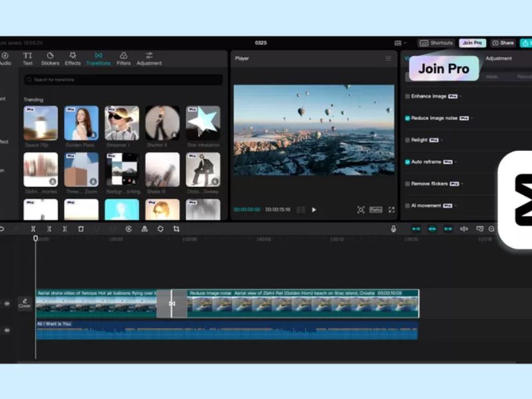The width and height of the screenshot is (532, 399).
Task: Click the small Join Pro button
Action: tap(472, 43)
